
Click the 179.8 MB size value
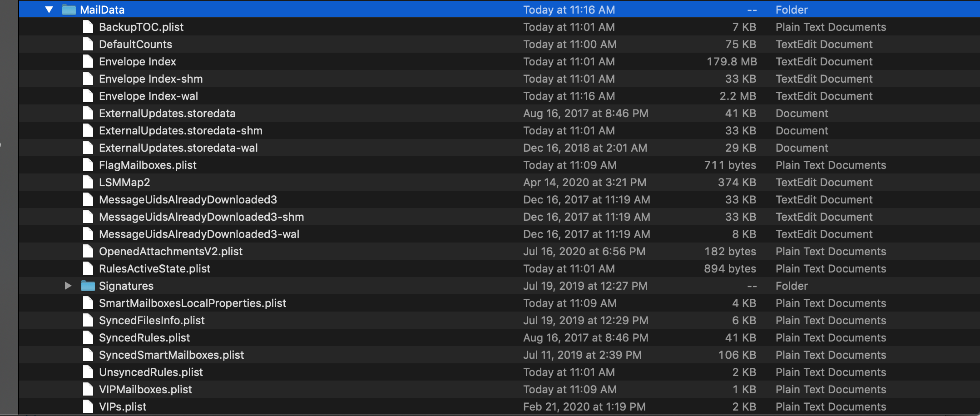tap(732, 61)
